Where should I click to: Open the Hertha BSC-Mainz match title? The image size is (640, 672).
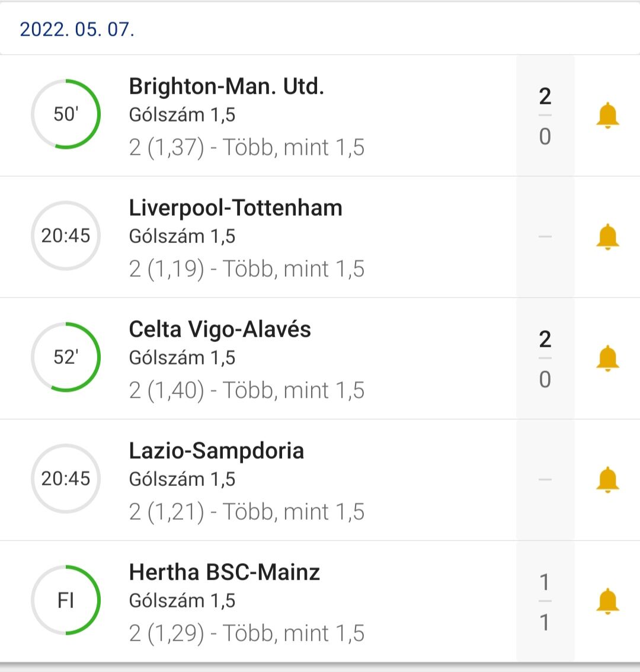[224, 572]
